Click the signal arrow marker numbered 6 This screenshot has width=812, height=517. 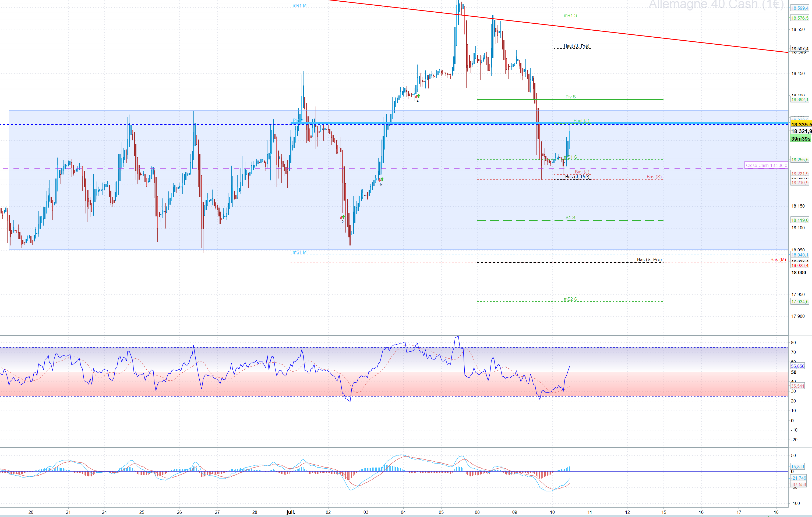[x=381, y=180]
